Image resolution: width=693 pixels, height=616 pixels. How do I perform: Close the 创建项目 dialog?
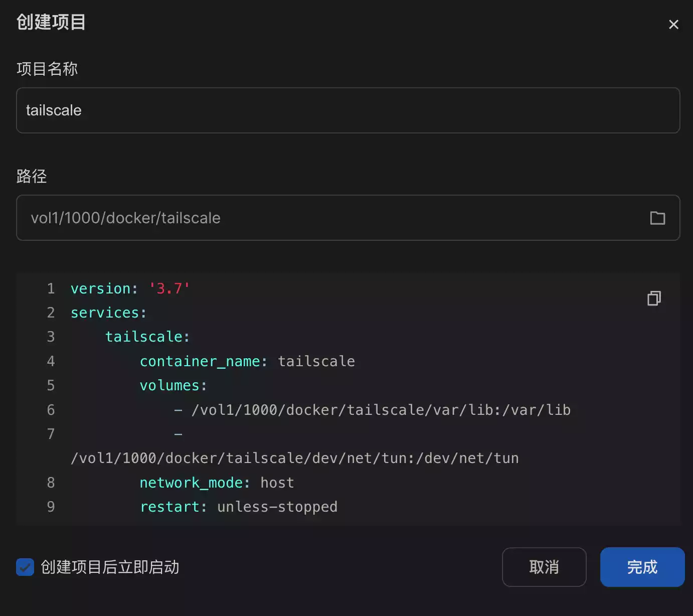(x=673, y=25)
